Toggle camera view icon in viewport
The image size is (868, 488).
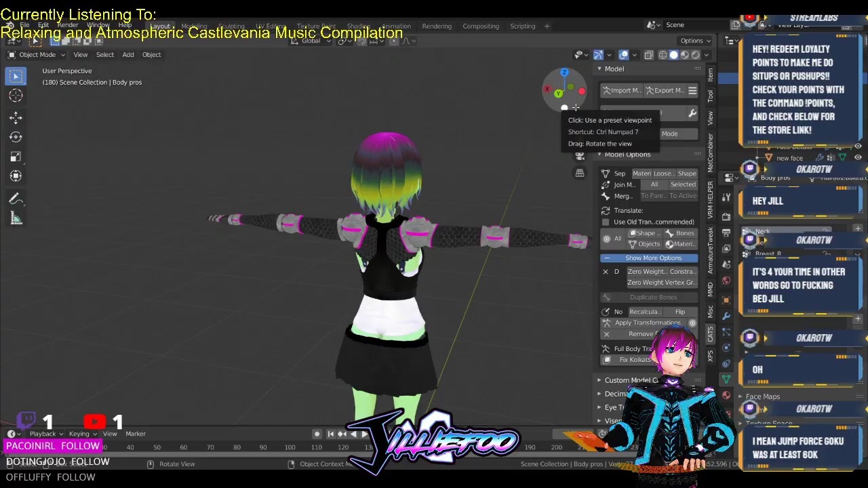580,156
